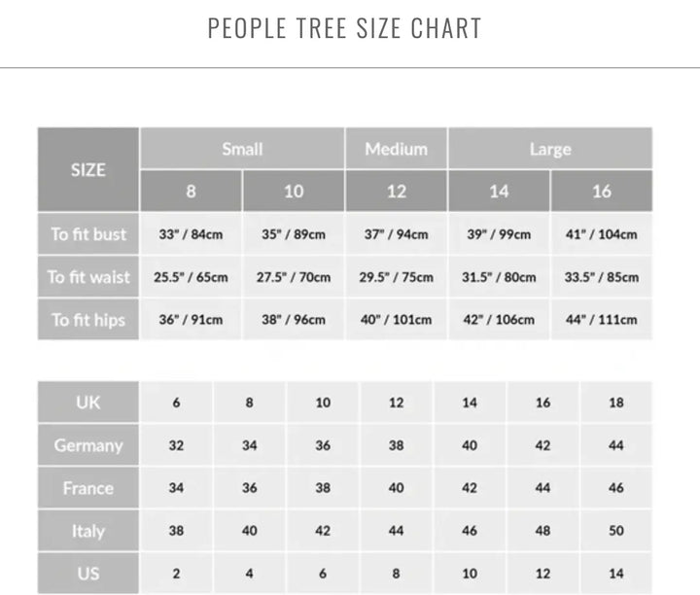
Task: Click the France row label
Action: tap(88, 488)
